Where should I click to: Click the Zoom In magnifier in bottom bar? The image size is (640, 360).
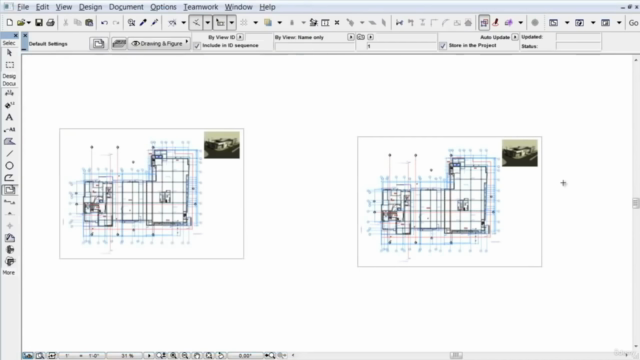click(173, 356)
